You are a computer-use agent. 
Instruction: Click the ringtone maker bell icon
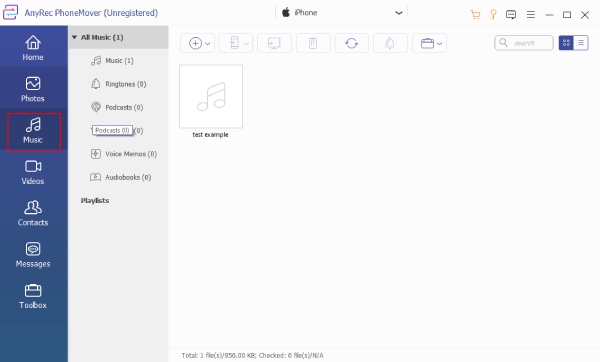[390, 43]
